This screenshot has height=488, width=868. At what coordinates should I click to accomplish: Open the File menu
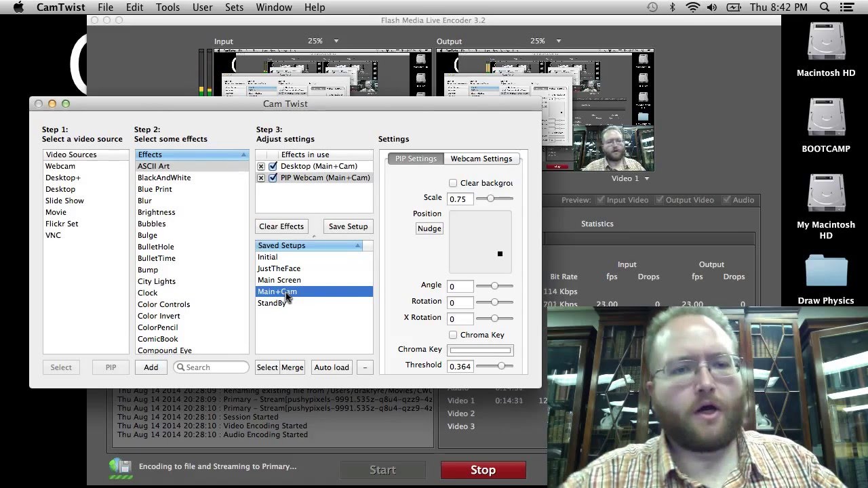[105, 7]
